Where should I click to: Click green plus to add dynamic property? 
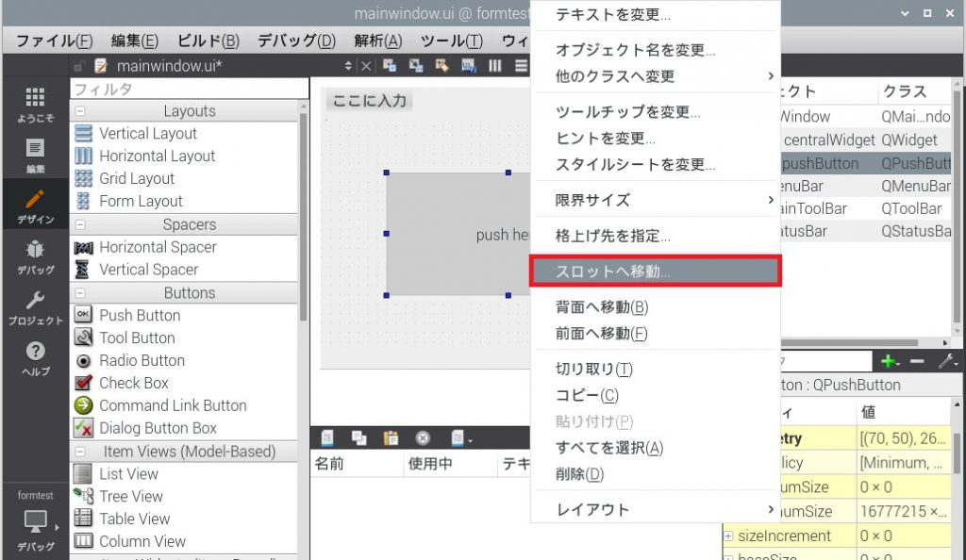click(x=887, y=361)
